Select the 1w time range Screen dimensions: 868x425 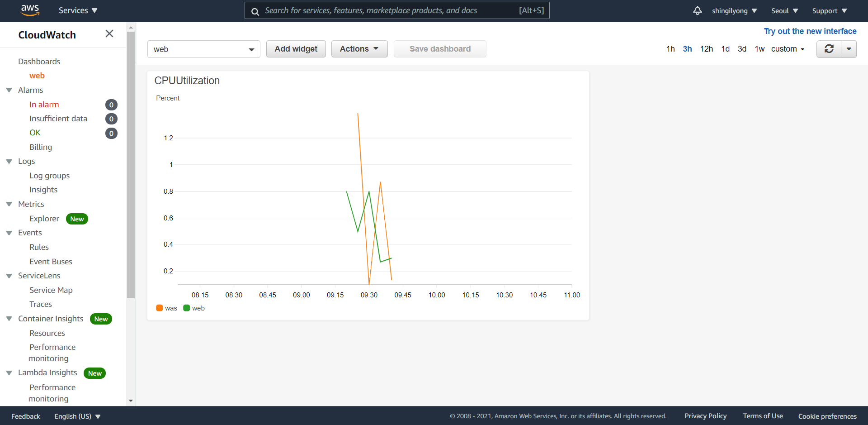(x=759, y=49)
